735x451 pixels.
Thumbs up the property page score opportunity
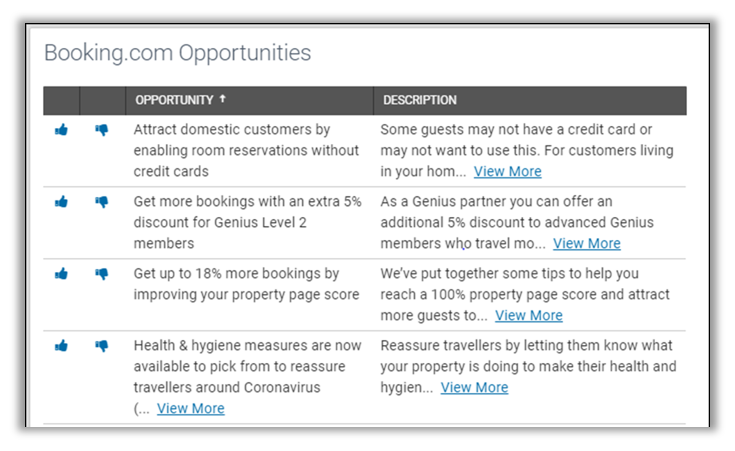pyautogui.click(x=61, y=274)
